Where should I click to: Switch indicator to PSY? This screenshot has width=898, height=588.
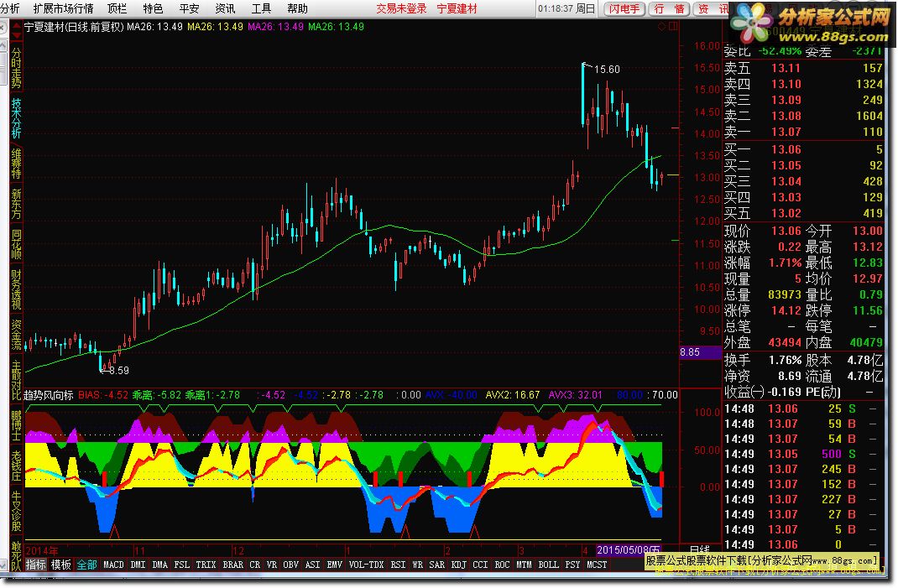click(x=572, y=565)
